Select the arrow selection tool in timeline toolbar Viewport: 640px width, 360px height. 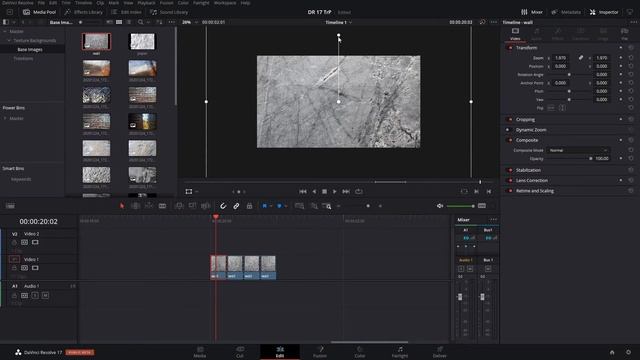tap(122, 206)
